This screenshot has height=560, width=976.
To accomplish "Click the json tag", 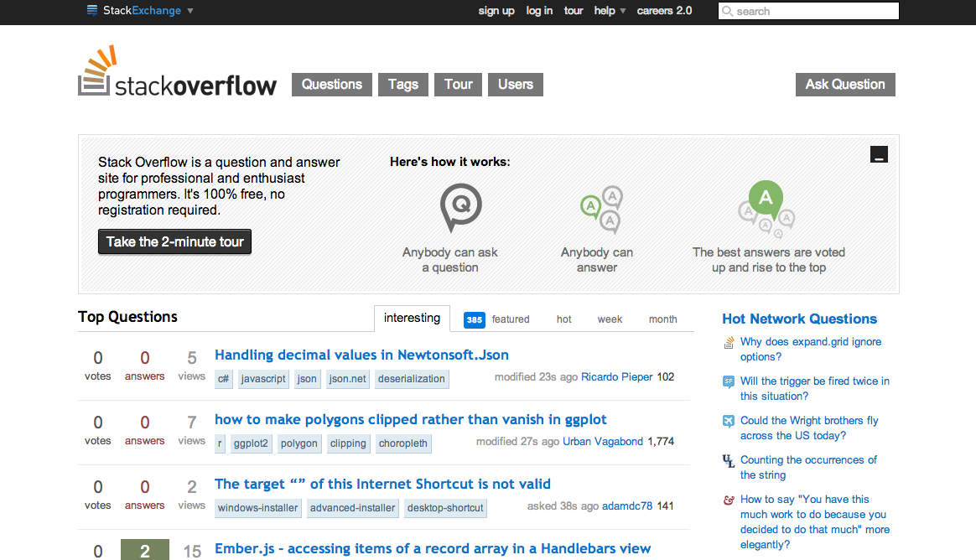I will click(x=307, y=379).
